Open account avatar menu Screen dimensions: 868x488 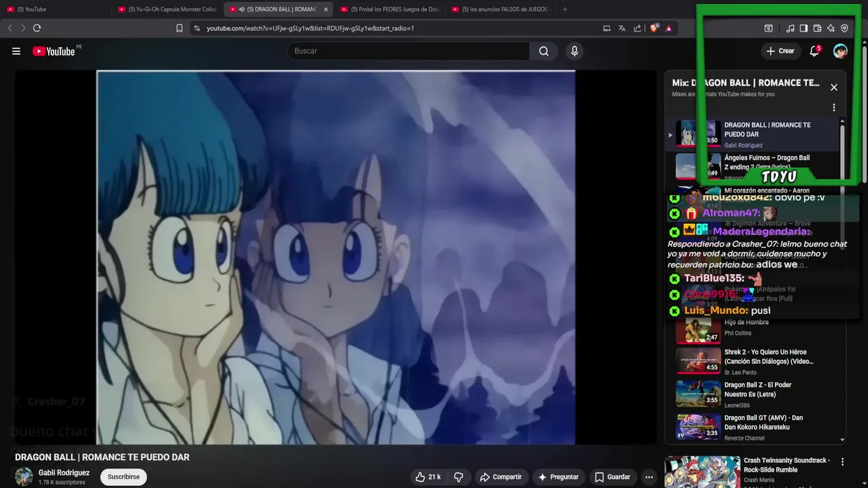tap(840, 51)
